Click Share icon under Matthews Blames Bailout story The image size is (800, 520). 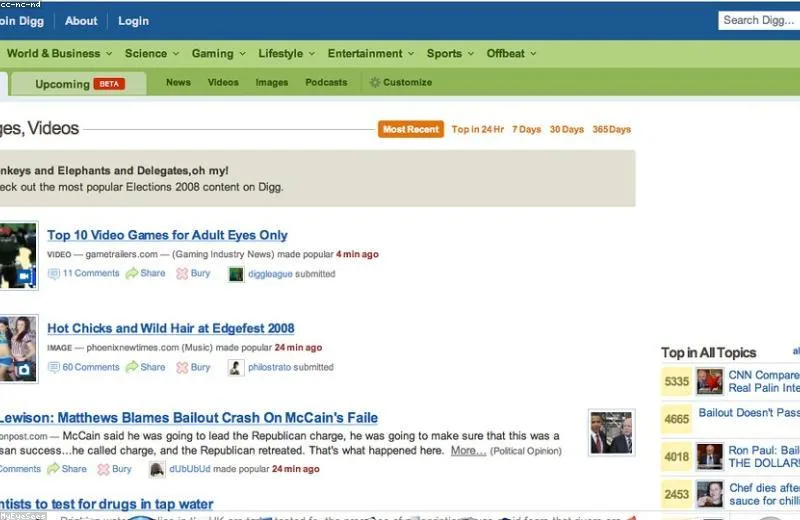[x=53, y=468]
